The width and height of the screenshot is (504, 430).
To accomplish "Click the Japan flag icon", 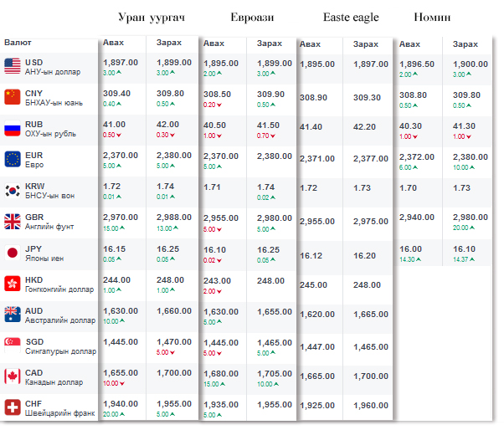I will [x=12, y=252].
